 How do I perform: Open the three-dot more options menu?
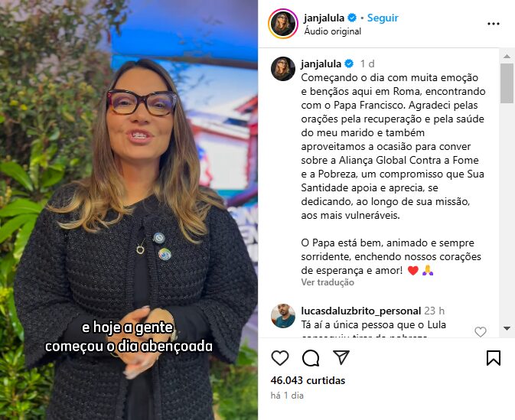pos(494,24)
